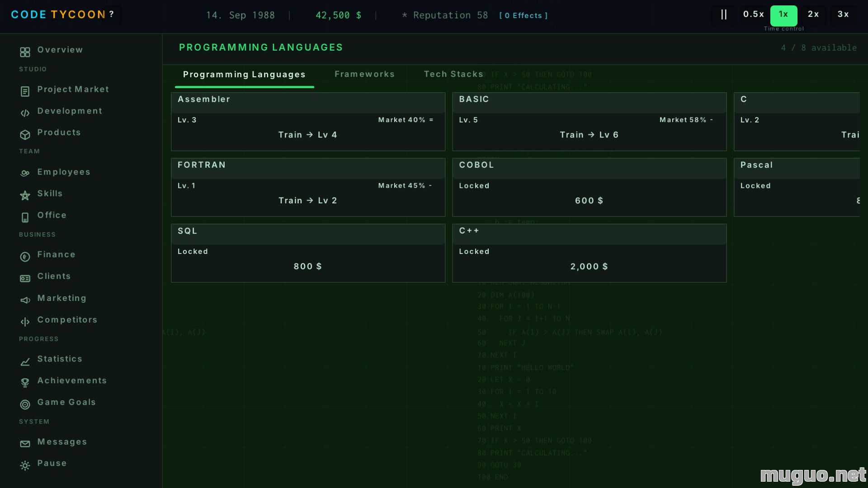This screenshot has width=868, height=488.
Task: Open the Employees sidebar entry
Action: [x=64, y=172]
